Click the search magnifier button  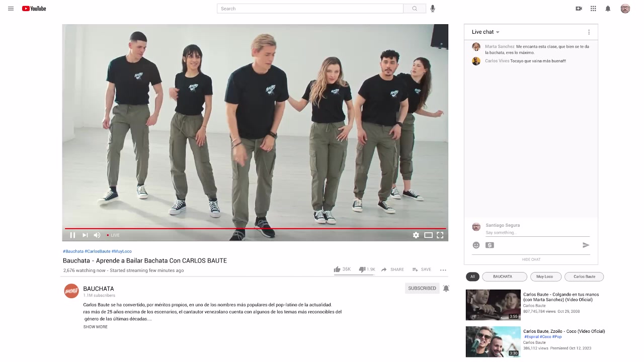(415, 9)
